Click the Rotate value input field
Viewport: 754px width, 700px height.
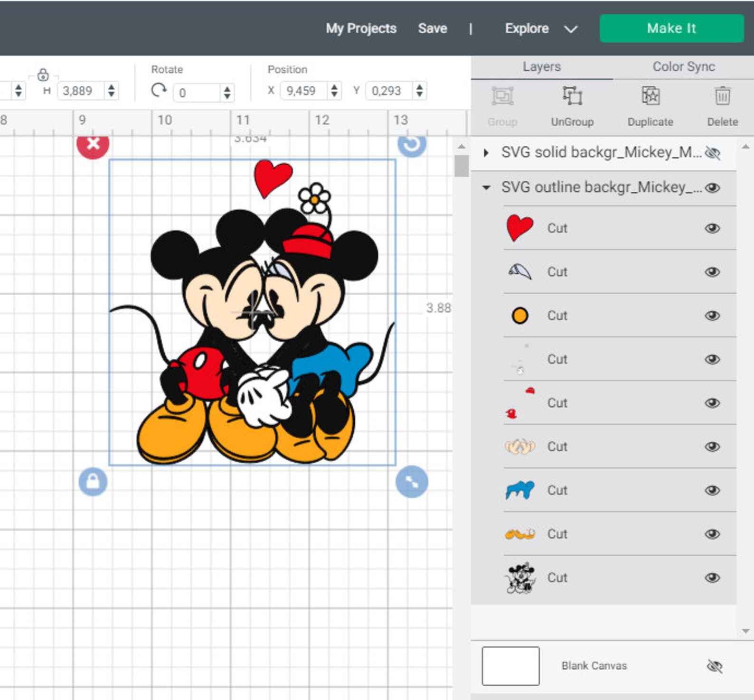tap(198, 92)
